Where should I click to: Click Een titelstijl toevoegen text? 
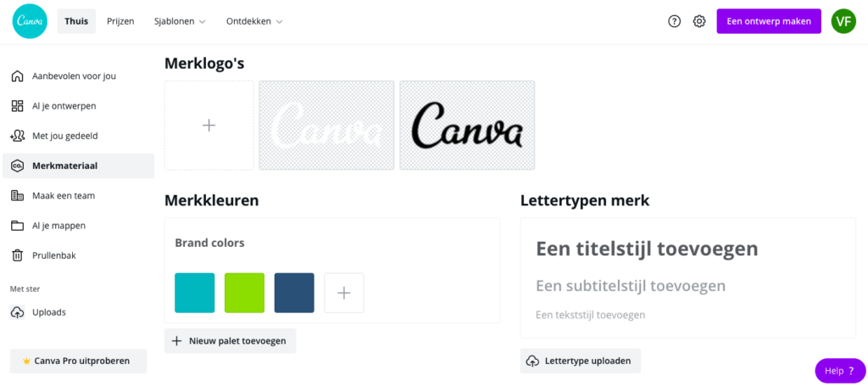point(647,249)
